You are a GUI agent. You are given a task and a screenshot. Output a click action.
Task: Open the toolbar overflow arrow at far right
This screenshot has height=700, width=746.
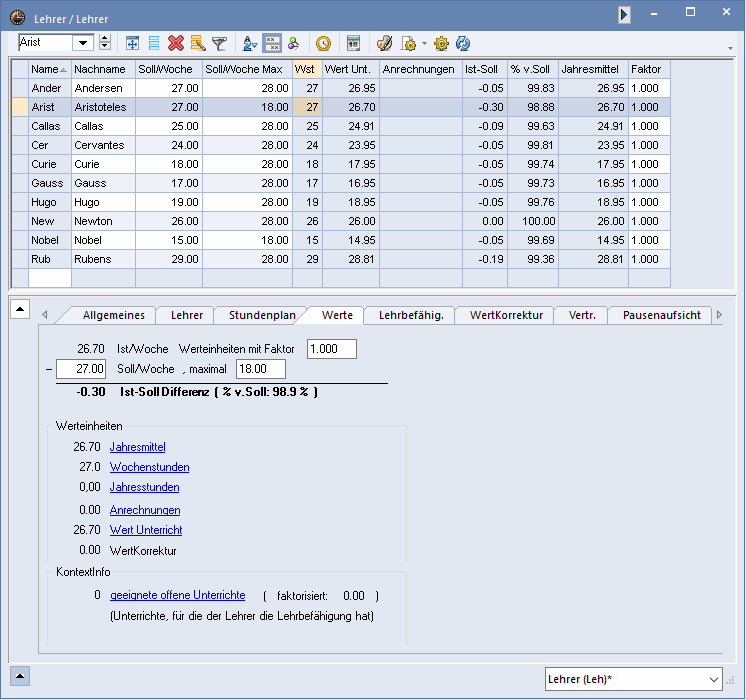click(x=730, y=48)
